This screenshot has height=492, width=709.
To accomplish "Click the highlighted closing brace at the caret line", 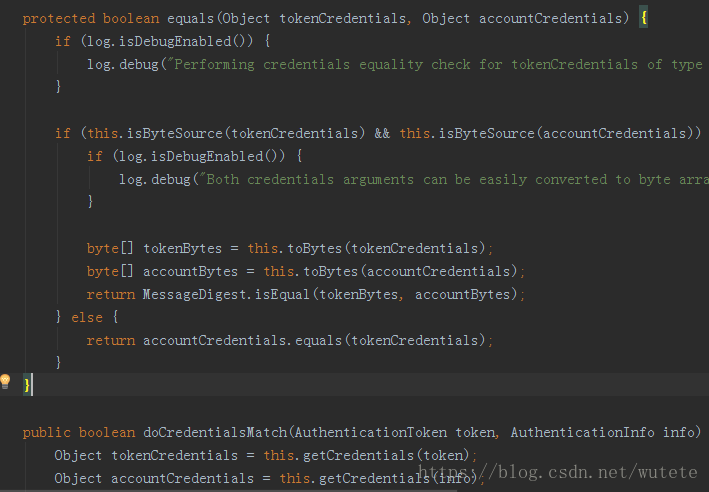I will coord(27,385).
